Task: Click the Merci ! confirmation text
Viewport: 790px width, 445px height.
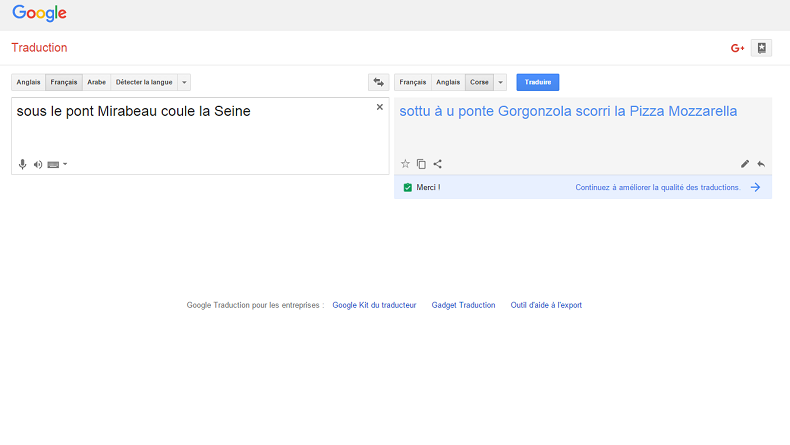Action: [x=428, y=187]
